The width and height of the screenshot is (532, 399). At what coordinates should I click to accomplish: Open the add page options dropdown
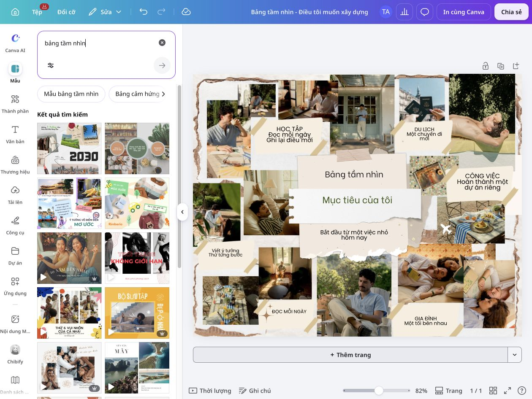coord(514,355)
